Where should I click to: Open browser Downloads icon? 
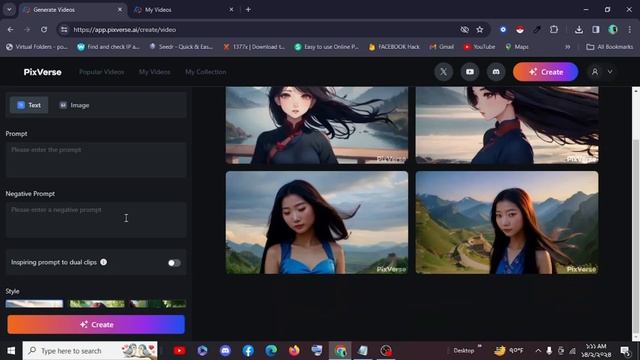[579, 29]
